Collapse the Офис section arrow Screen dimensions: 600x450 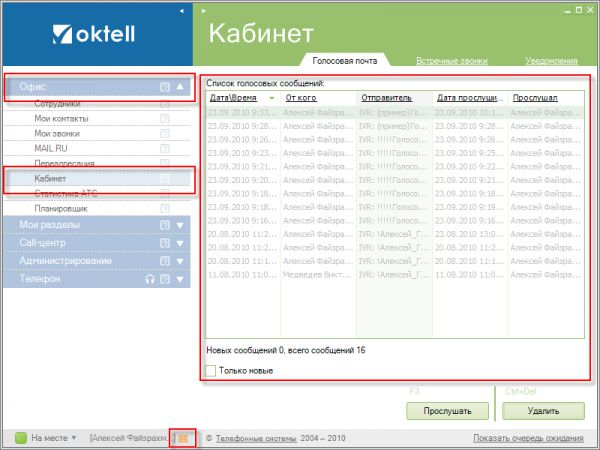[180, 87]
